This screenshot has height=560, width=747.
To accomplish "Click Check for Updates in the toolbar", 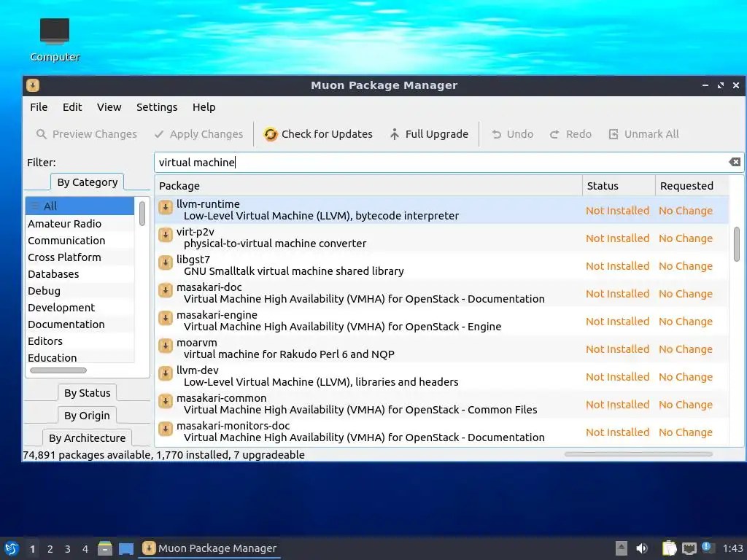I will (318, 134).
